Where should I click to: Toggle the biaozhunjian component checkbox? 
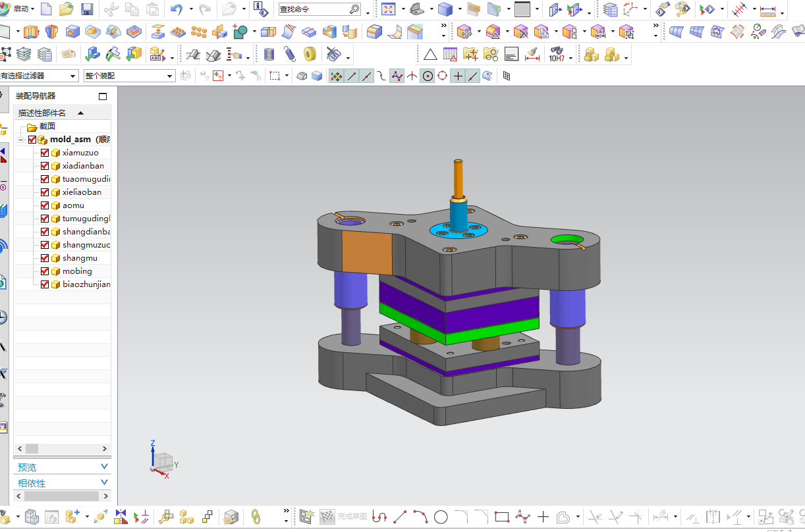45,284
